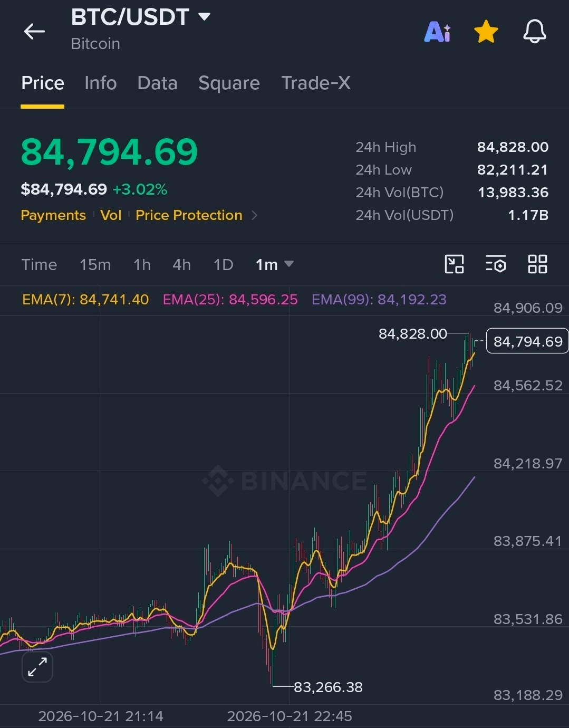
Task: Open the Payments link
Action: tap(53, 215)
